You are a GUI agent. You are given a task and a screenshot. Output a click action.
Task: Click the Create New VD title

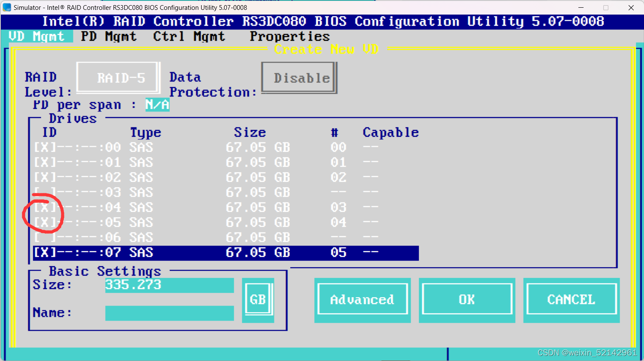327,49
